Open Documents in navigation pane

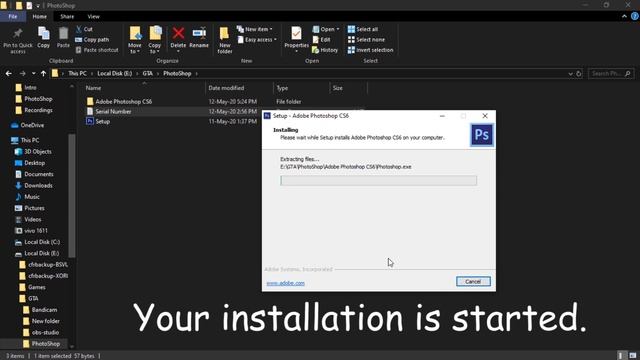coord(39,174)
